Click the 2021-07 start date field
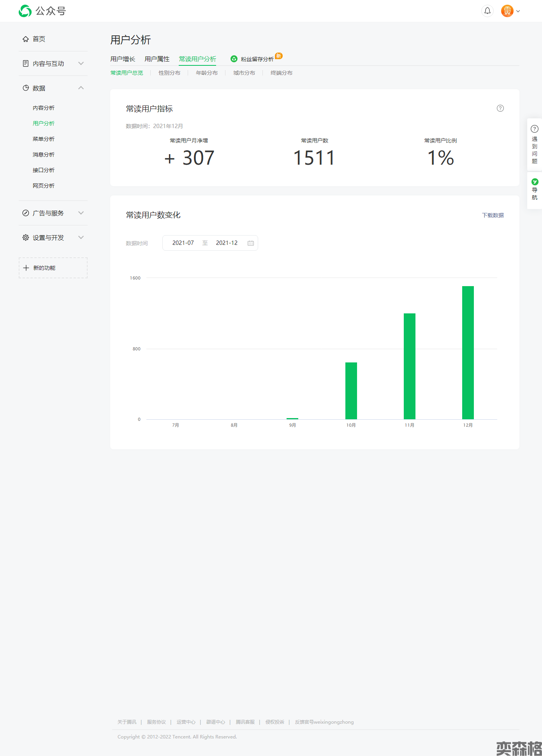This screenshot has width=542, height=756. point(183,243)
